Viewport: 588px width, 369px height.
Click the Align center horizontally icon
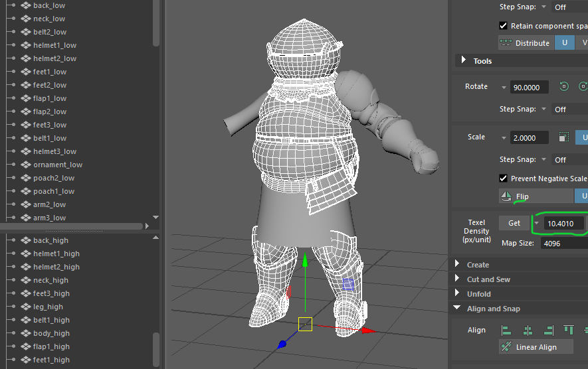(528, 330)
